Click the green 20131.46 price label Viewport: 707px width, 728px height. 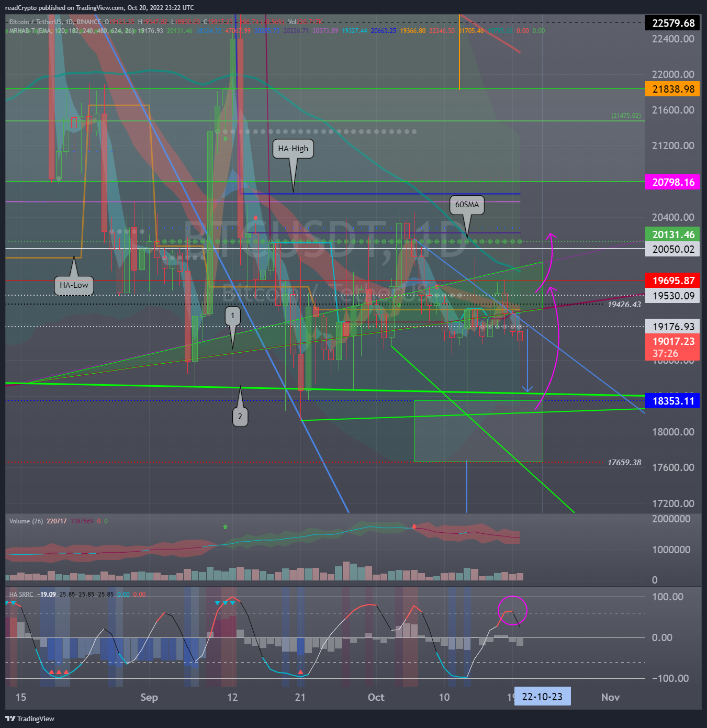click(x=673, y=234)
